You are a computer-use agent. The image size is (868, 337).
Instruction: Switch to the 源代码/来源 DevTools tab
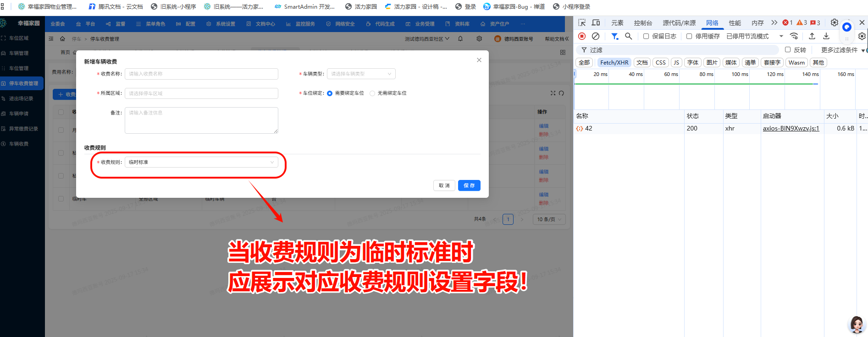tap(679, 23)
